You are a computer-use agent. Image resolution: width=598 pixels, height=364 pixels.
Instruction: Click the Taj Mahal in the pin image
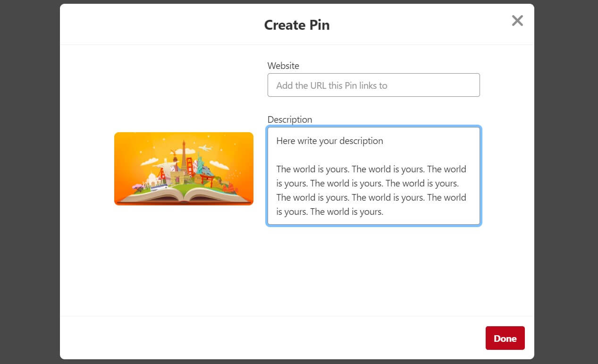pos(152,178)
